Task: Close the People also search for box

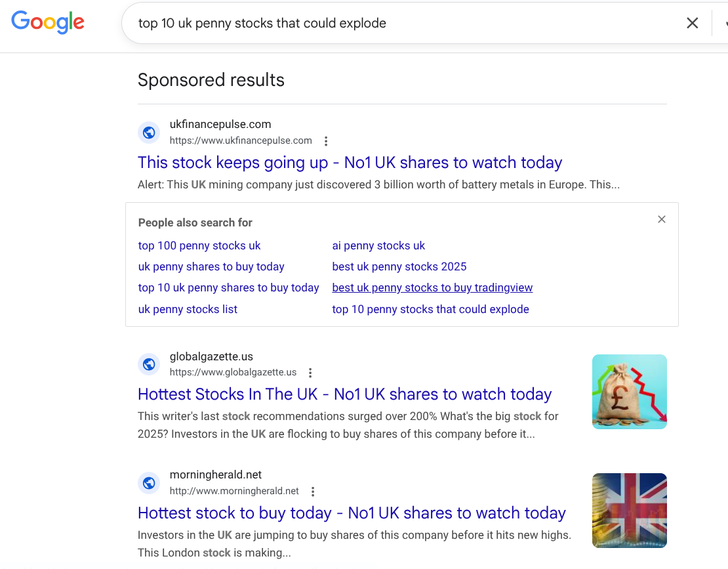Action: click(662, 219)
